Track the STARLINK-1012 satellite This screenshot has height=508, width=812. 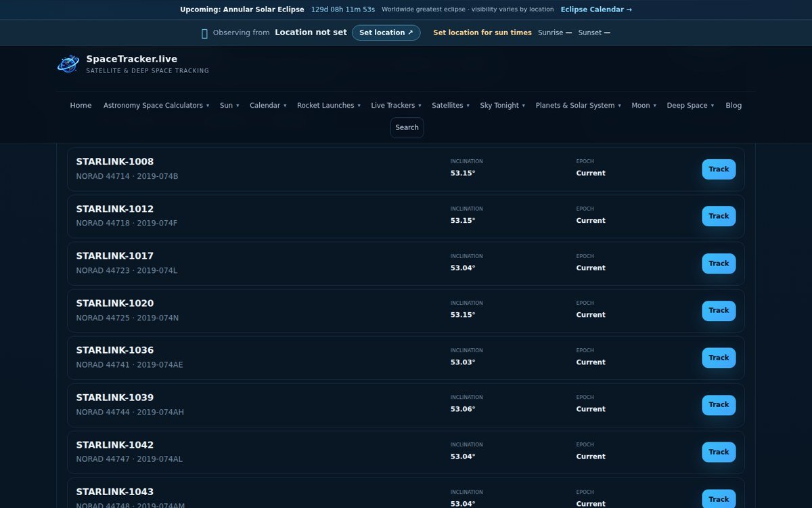point(719,216)
